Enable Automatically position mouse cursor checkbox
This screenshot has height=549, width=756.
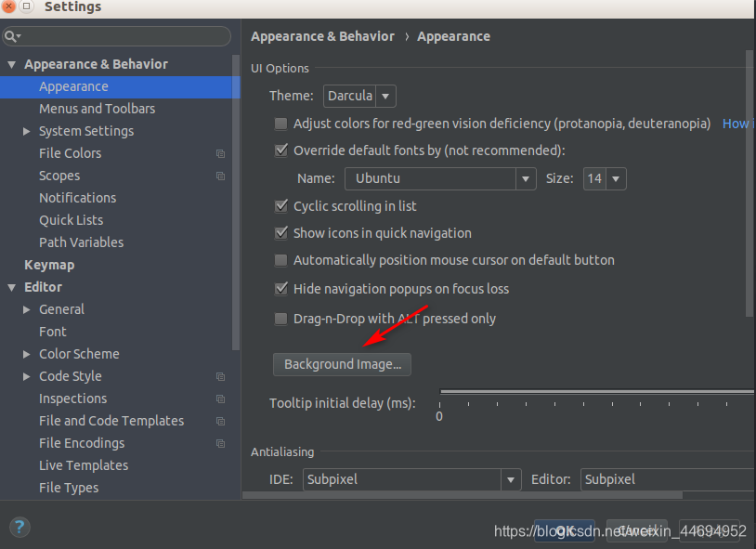(280, 260)
